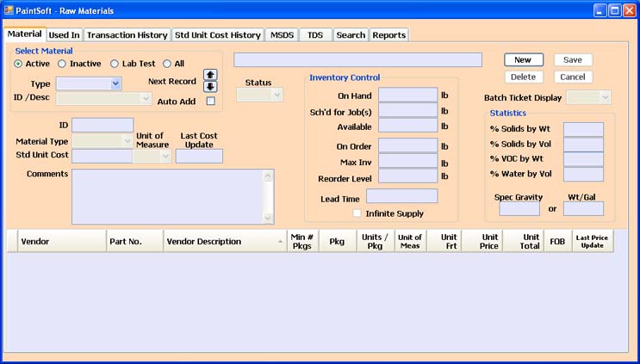Click the On Hand field
Screen dimensions: 640x364
click(407, 95)
